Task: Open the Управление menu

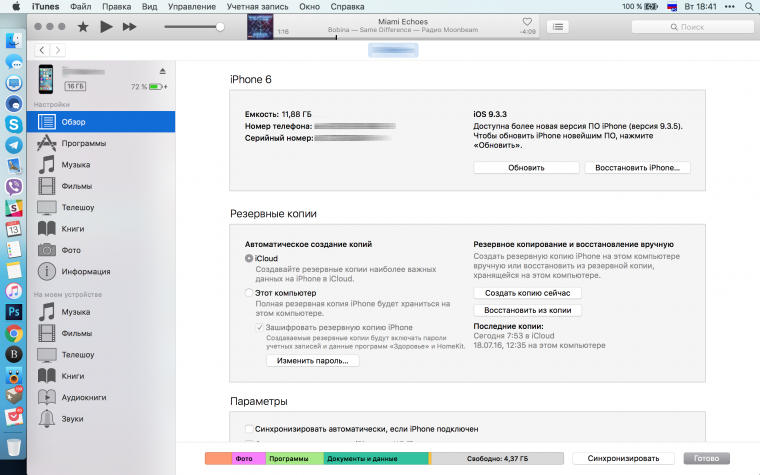Action: coord(192,7)
